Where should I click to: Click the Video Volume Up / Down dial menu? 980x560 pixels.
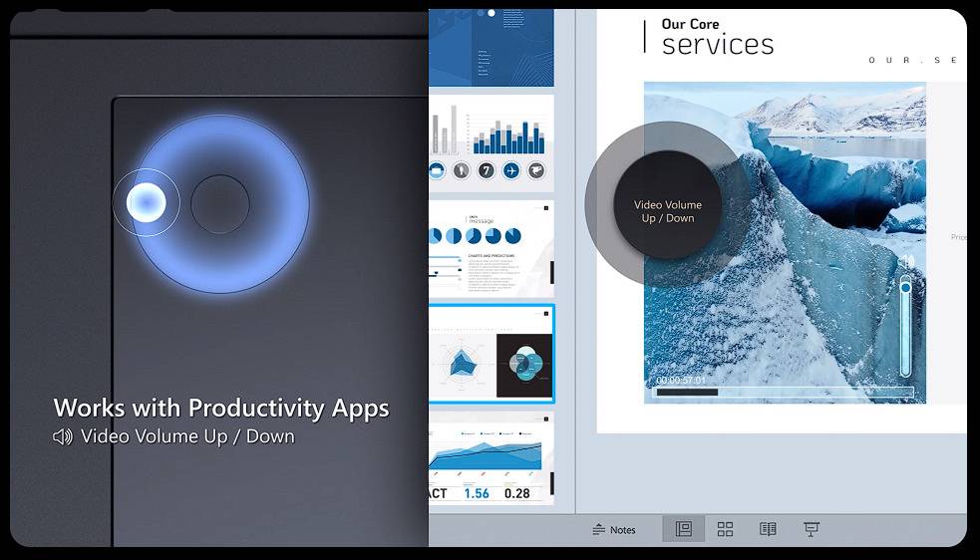[x=667, y=211]
